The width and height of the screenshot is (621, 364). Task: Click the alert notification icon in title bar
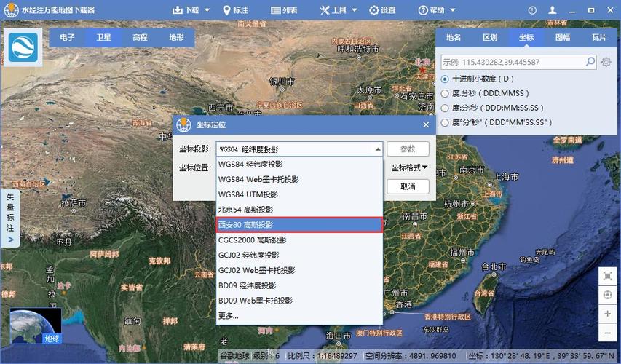(x=532, y=11)
